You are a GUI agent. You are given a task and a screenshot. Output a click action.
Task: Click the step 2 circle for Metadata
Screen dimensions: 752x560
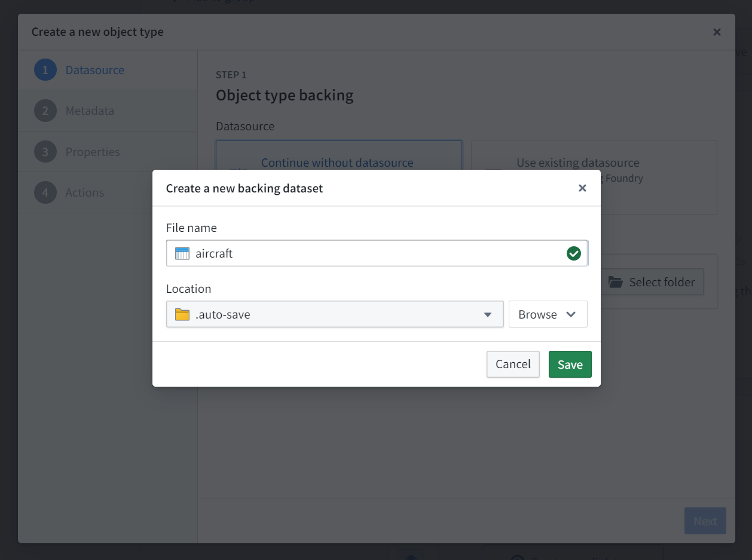click(45, 111)
